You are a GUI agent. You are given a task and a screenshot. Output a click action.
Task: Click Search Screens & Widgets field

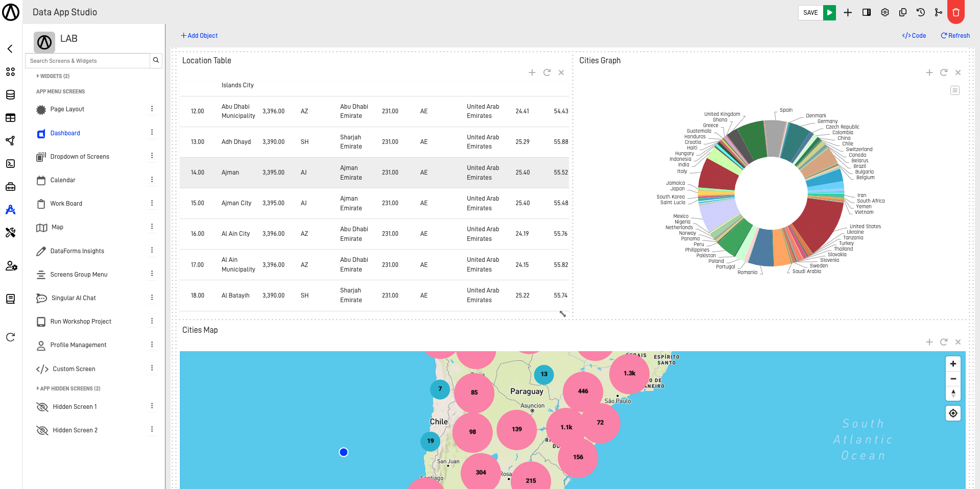tap(87, 61)
